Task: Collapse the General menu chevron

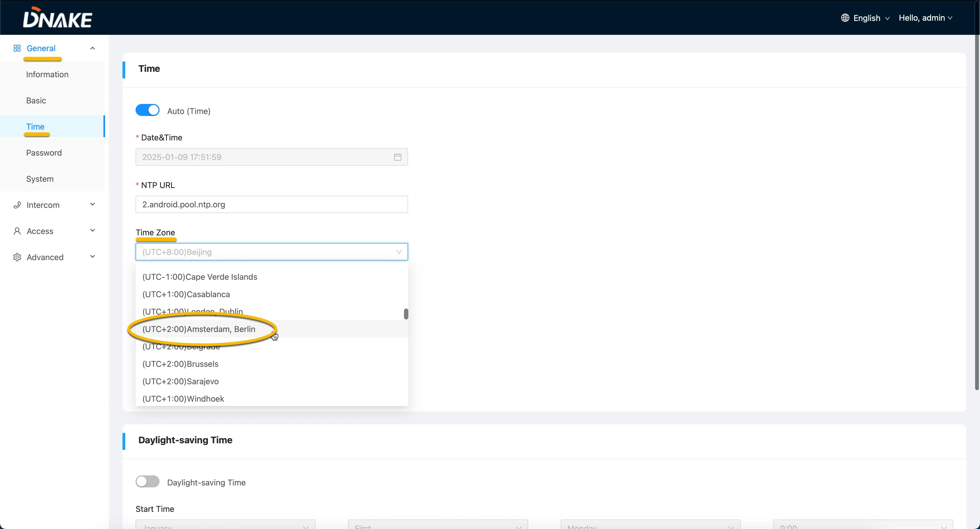Action: click(x=93, y=48)
